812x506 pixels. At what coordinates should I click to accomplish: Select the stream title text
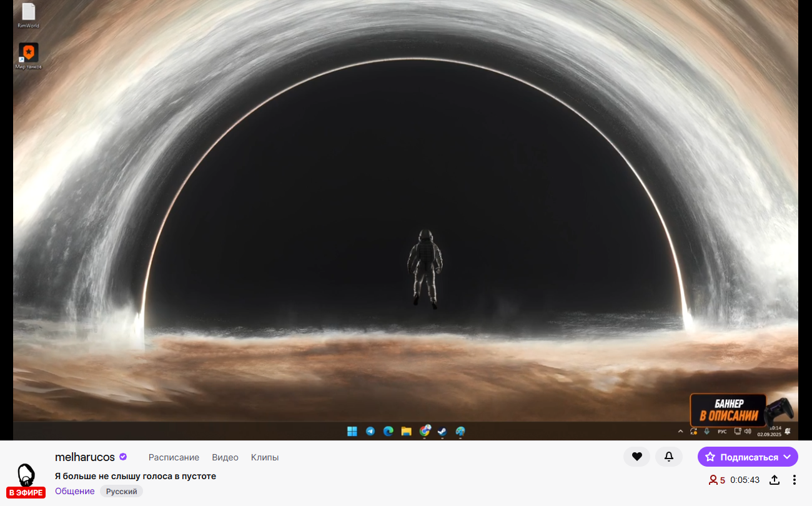point(136,476)
